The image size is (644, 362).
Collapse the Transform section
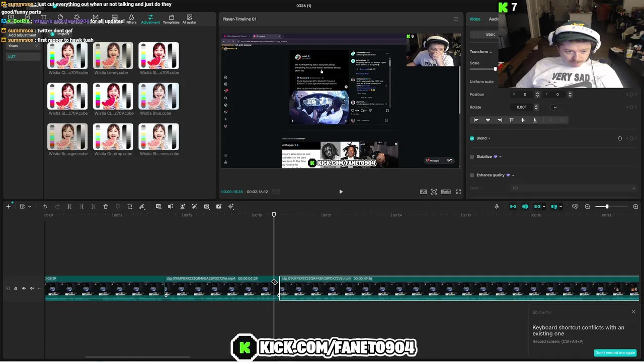[x=491, y=52]
